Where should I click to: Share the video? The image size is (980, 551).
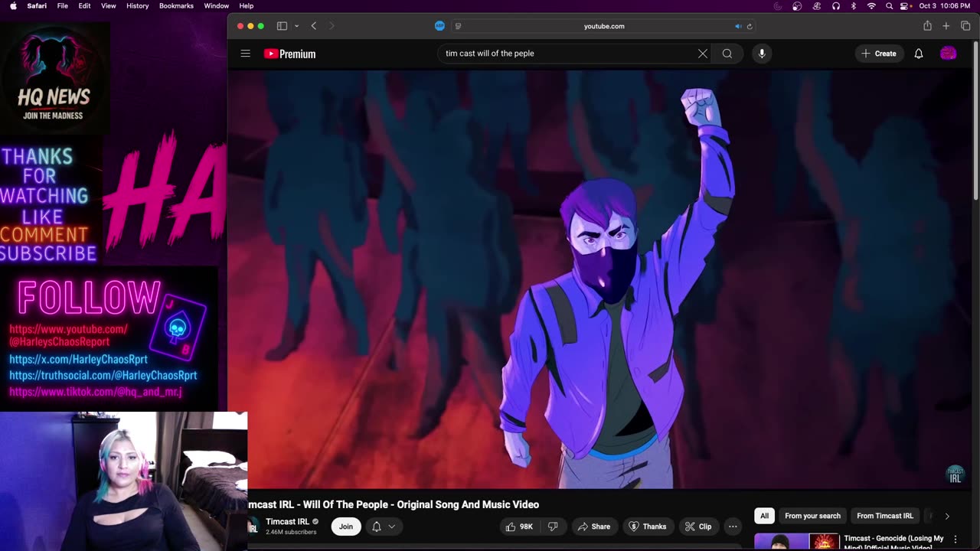coord(594,527)
